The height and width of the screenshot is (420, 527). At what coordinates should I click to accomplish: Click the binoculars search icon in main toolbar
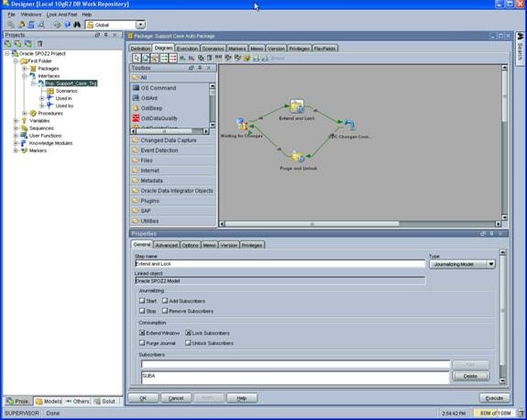77,25
